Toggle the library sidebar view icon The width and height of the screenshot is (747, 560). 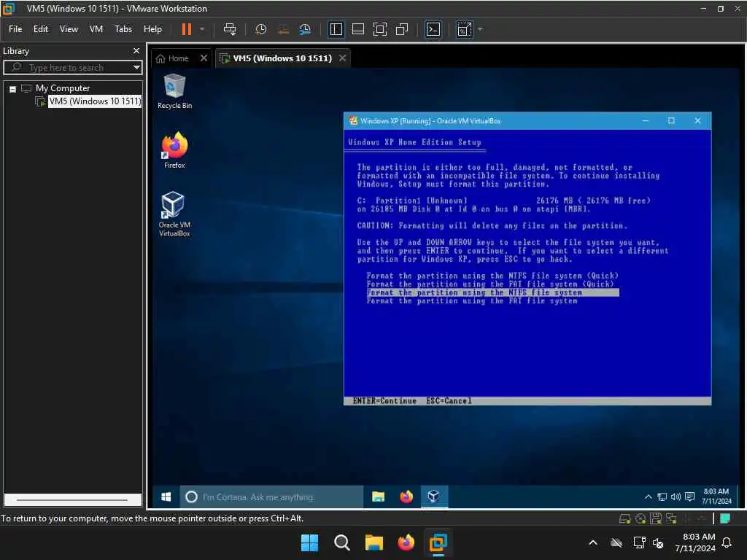pos(336,29)
